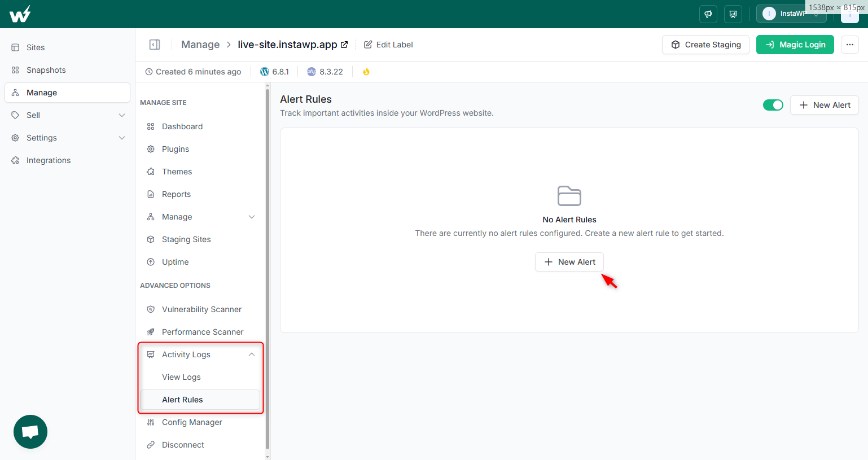868x460 pixels.
Task: Click the Themes puzzle icon
Action: click(x=151, y=172)
